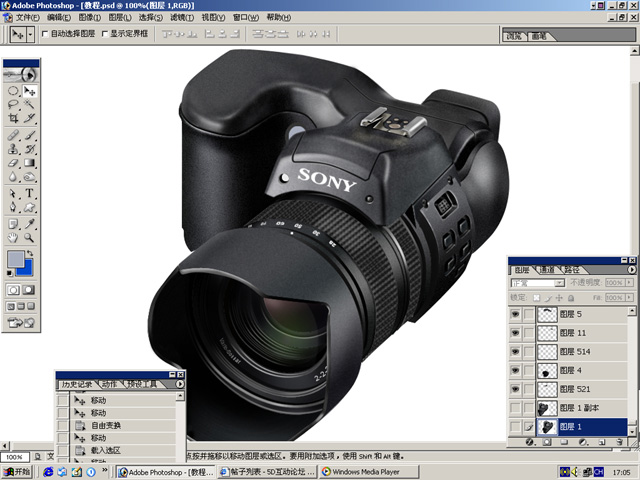Viewport: 640px width, 480px height.
Task: Hide 图层 521 using eye icon
Action: 516,389
